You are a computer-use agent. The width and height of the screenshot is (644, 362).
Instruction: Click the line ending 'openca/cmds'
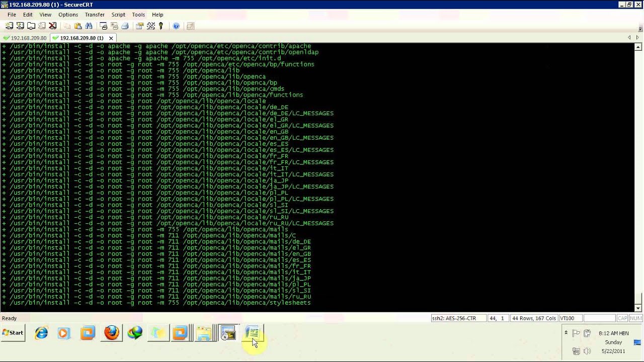pos(143,89)
